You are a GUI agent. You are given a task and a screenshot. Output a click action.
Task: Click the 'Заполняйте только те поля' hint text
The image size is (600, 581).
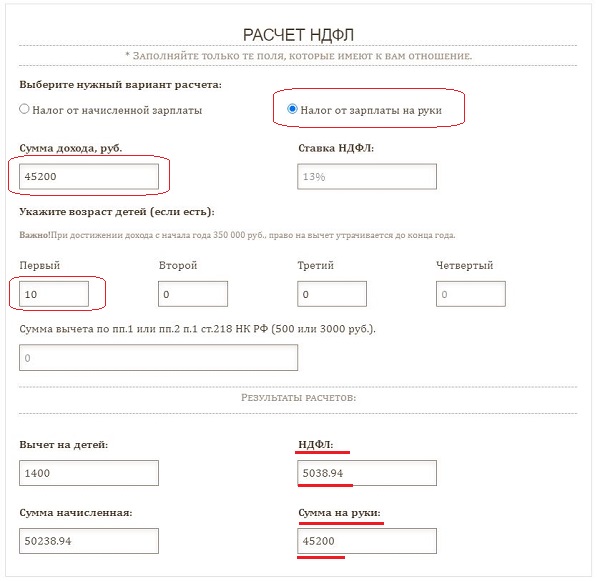(x=298, y=56)
